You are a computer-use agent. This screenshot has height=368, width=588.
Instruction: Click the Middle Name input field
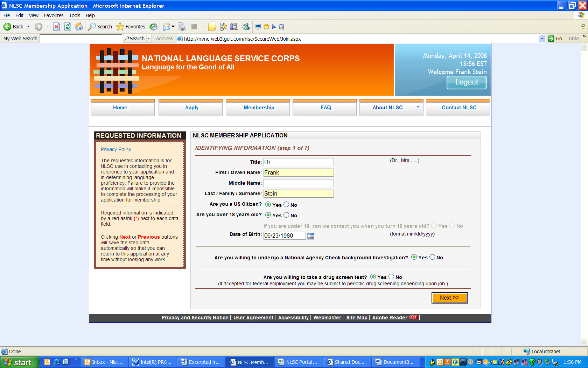pos(299,183)
